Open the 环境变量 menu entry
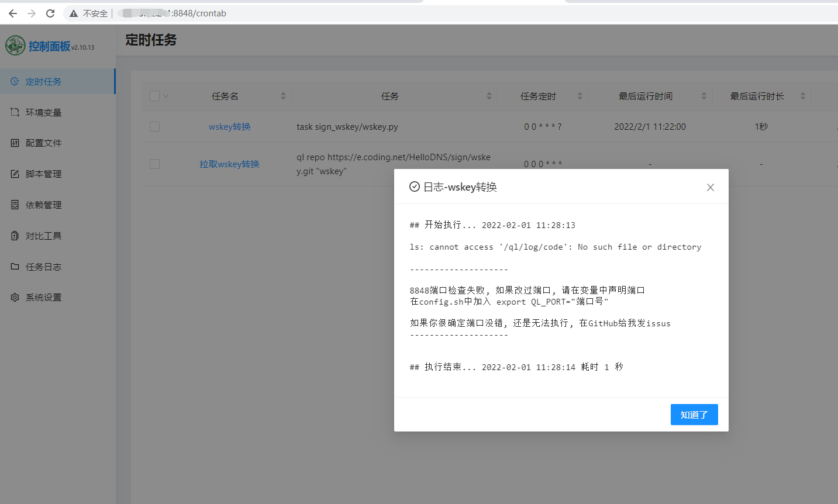This screenshot has width=838, height=504. 44,112
